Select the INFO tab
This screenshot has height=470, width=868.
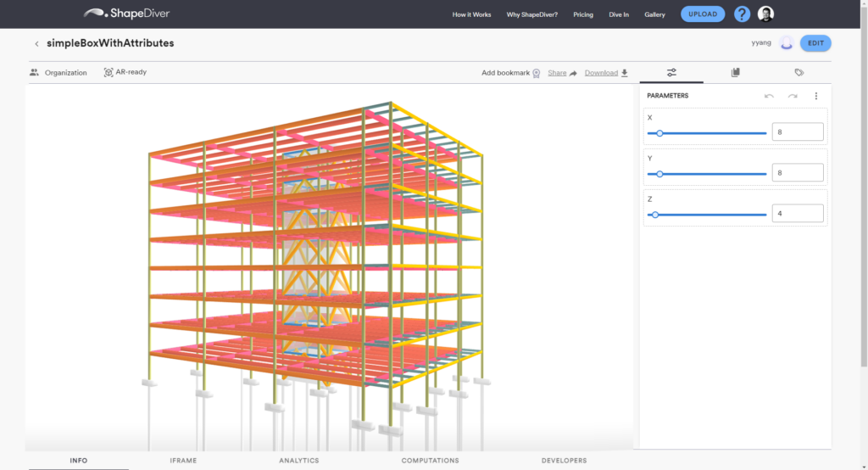pos(79,461)
